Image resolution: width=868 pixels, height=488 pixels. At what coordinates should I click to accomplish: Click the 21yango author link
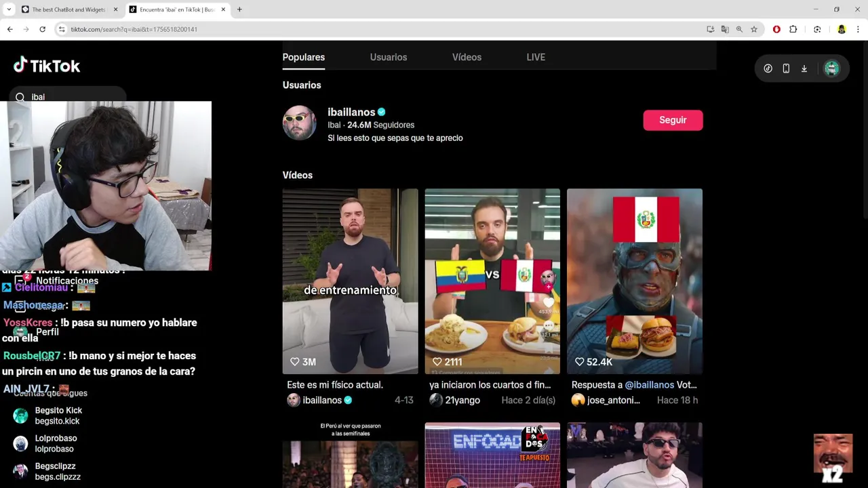tap(462, 400)
